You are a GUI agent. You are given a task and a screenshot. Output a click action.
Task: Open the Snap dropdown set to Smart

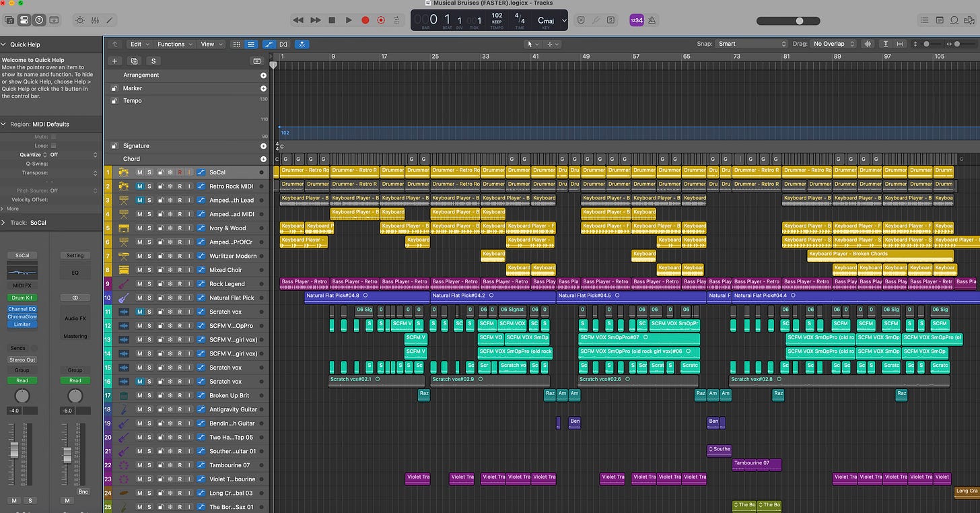[x=751, y=44]
